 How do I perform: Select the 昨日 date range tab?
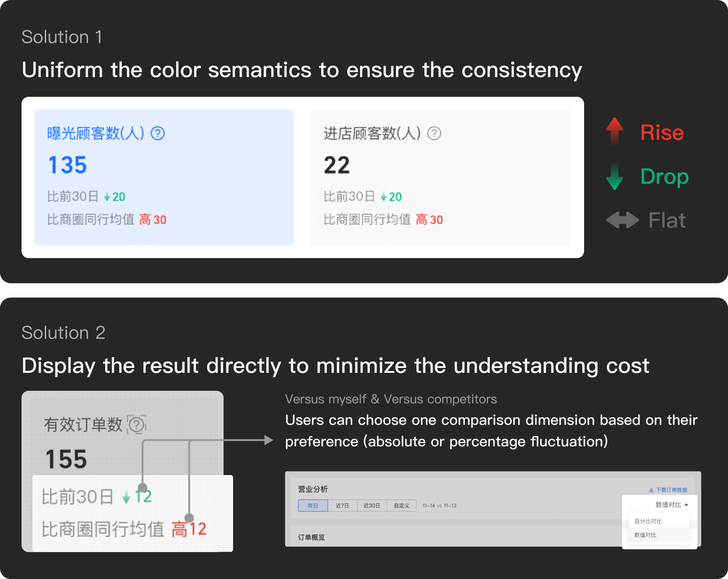tap(313, 506)
